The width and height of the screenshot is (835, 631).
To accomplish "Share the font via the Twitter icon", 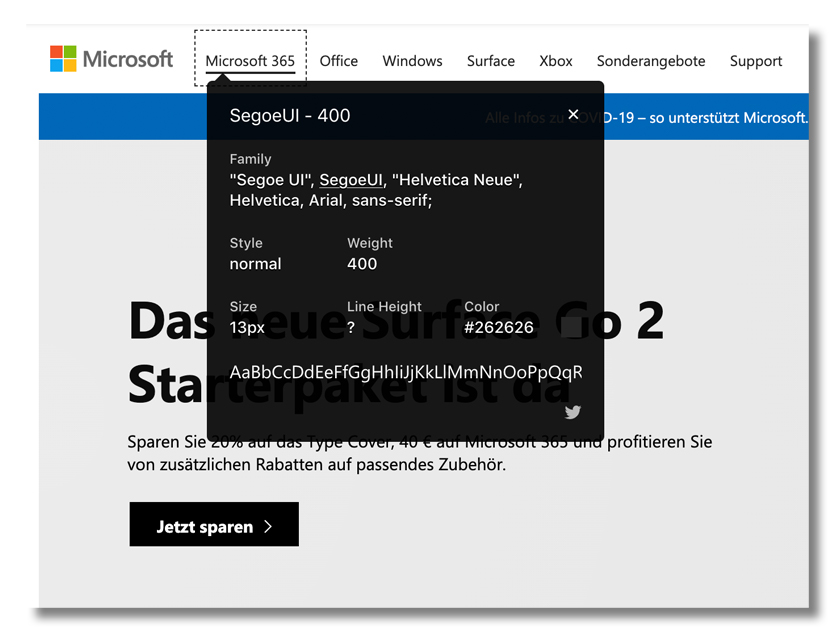I will point(572,412).
